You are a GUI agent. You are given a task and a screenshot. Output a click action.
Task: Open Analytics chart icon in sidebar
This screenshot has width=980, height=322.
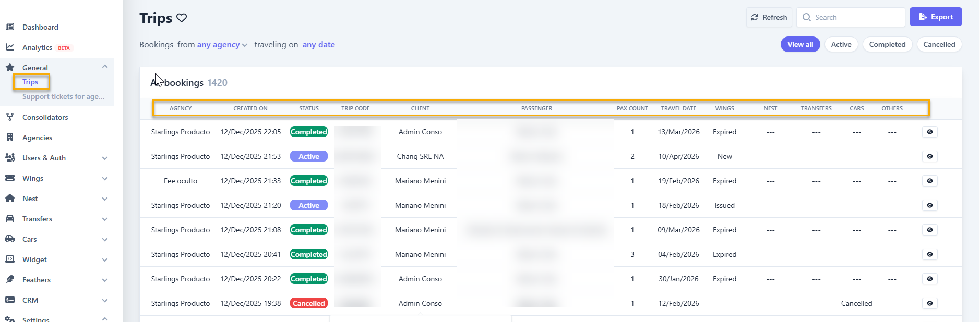10,47
